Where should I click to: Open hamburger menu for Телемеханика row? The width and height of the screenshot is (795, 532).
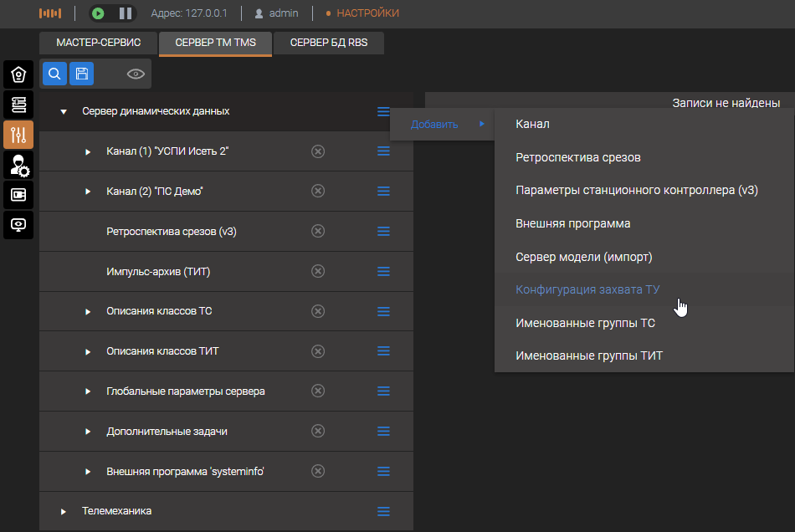click(383, 511)
